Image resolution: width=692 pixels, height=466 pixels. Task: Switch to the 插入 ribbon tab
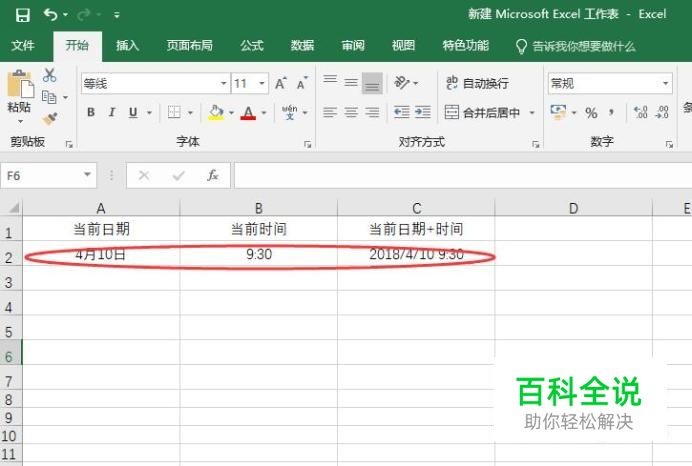coord(128,45)
